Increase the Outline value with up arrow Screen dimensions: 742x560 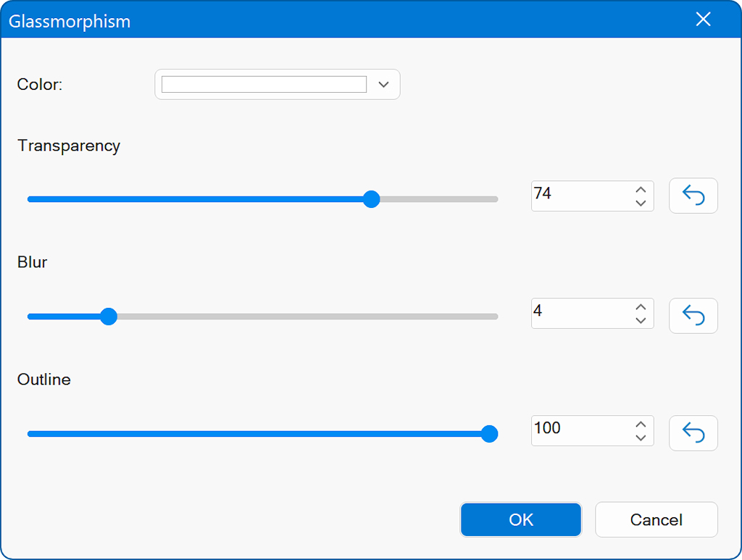pos(641,425)
